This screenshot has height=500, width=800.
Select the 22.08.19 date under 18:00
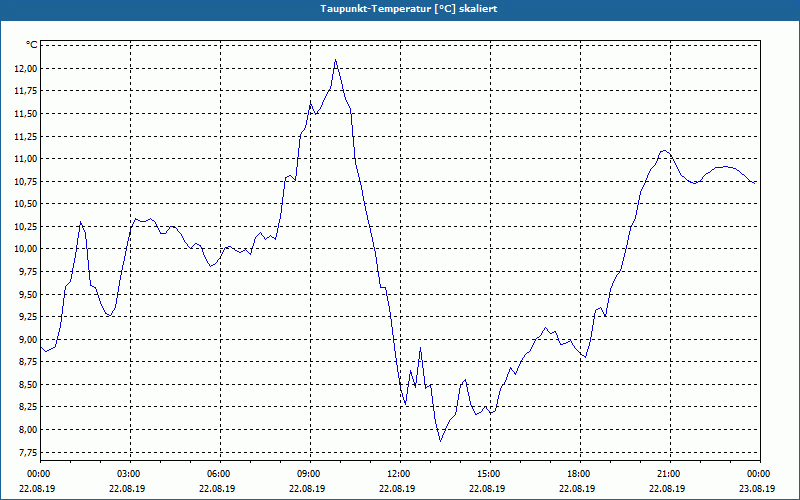[x=577, y=488]
